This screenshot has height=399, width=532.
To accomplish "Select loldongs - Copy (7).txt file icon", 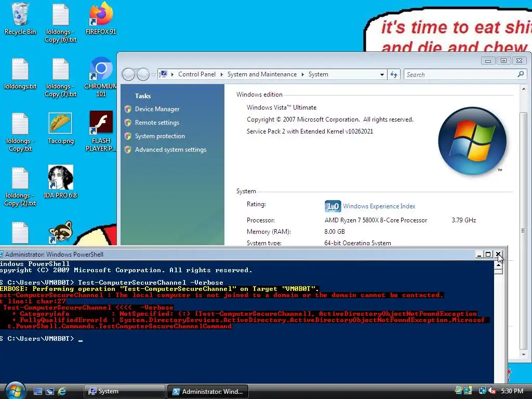I will 61,77.
